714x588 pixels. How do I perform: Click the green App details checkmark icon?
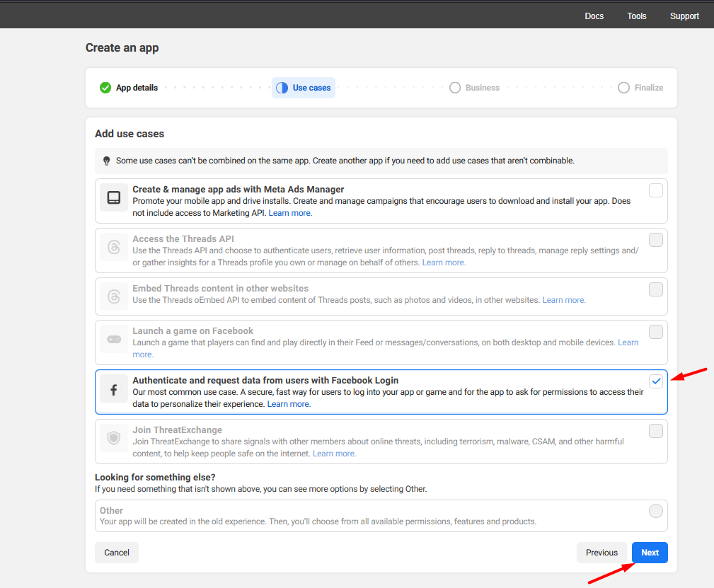coord(105,88)
